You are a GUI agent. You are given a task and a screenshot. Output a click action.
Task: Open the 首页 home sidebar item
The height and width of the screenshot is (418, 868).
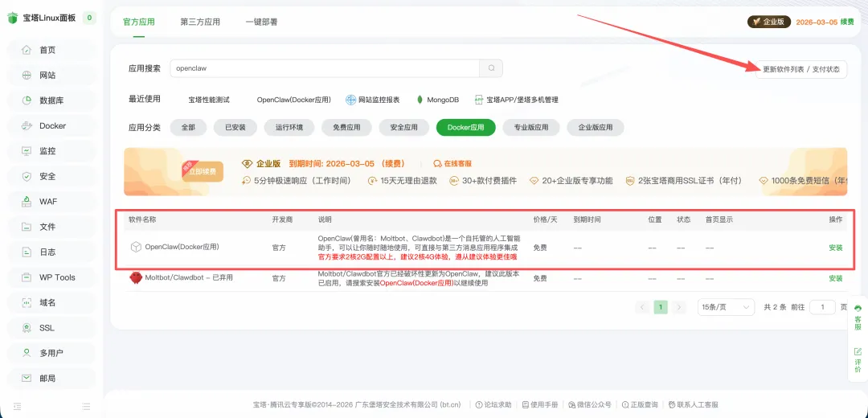pyautogui.click(x=51, y=50)
